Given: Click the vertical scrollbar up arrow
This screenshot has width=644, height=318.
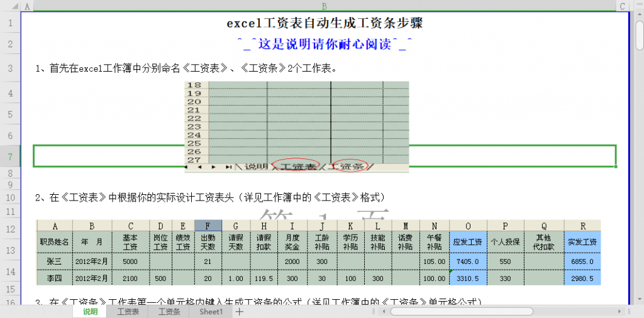Looking at the screenshot, I should click(x=640, y=15).
